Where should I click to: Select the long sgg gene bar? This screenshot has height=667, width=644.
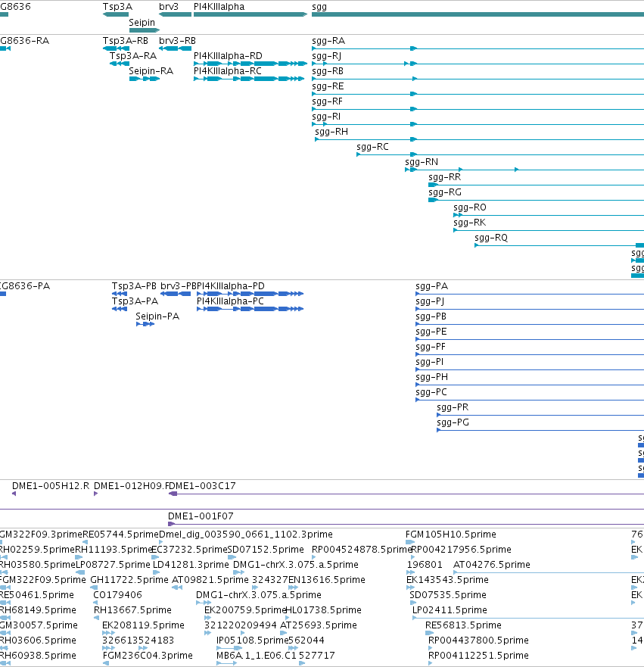coord(478,14)
